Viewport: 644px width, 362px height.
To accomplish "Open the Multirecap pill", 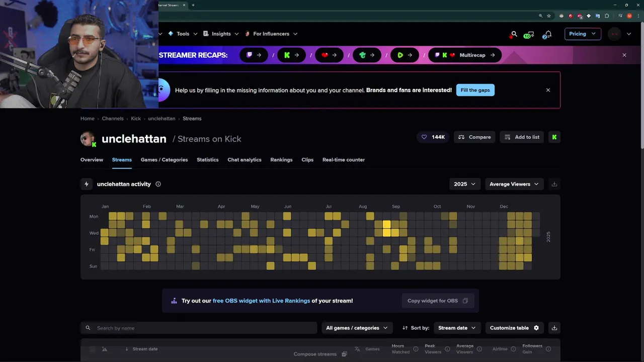I will coord(465,55).
